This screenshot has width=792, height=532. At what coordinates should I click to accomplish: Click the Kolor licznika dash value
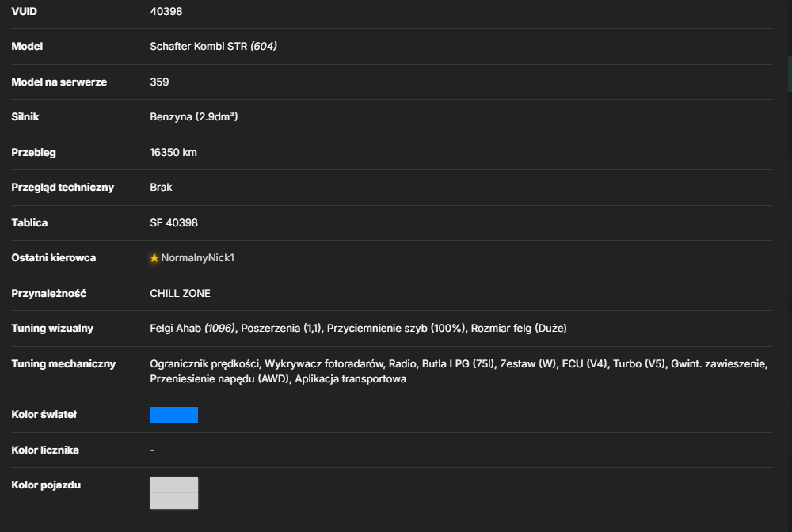pyautogui.click(x=153, y=450)
